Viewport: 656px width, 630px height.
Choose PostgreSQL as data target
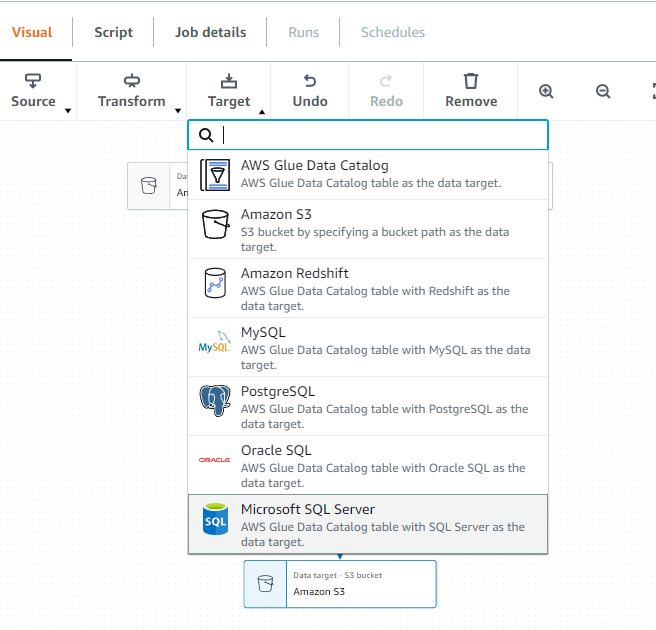click(x=368, y=406)
